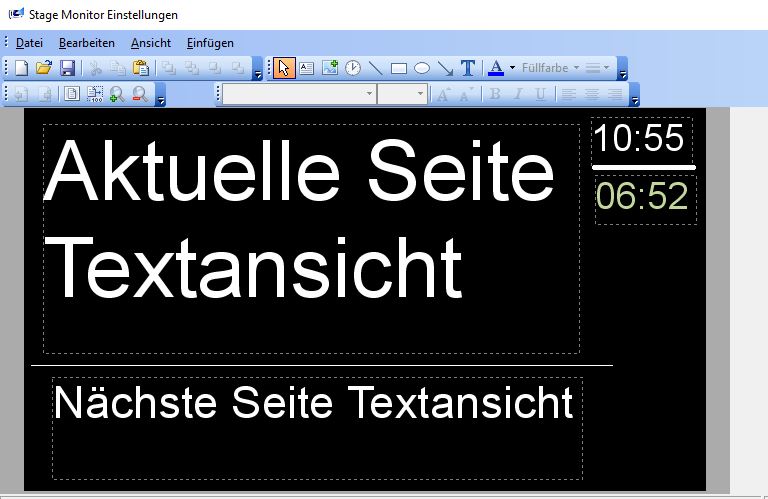The height and width of the screenshot is (499, 768).
Task: Select the green 06:52 timer element
Action: pos(646,200)
